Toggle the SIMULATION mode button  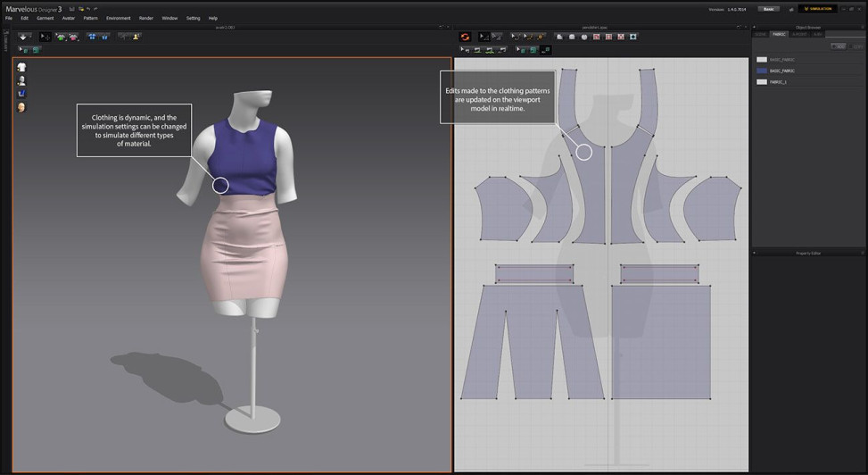tap(818, 9)
